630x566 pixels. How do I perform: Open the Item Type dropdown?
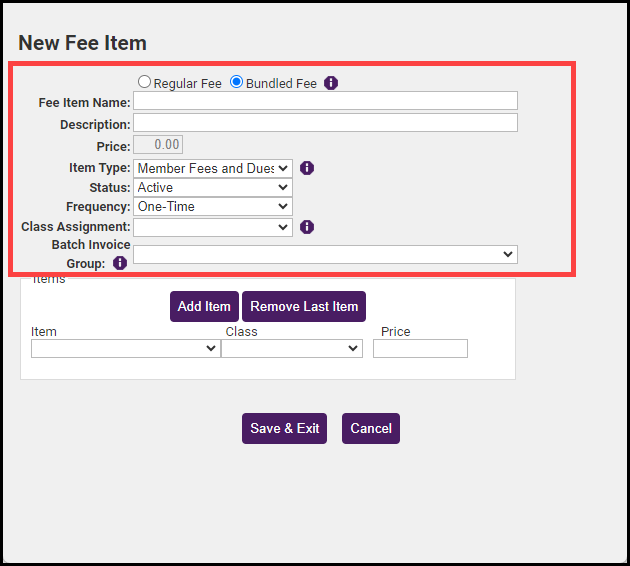(x=212, y=168)
